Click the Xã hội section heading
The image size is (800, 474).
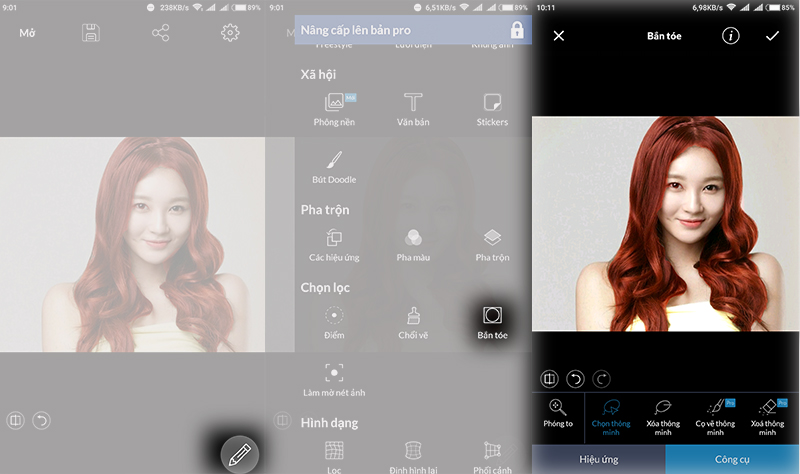pos(318,74)
